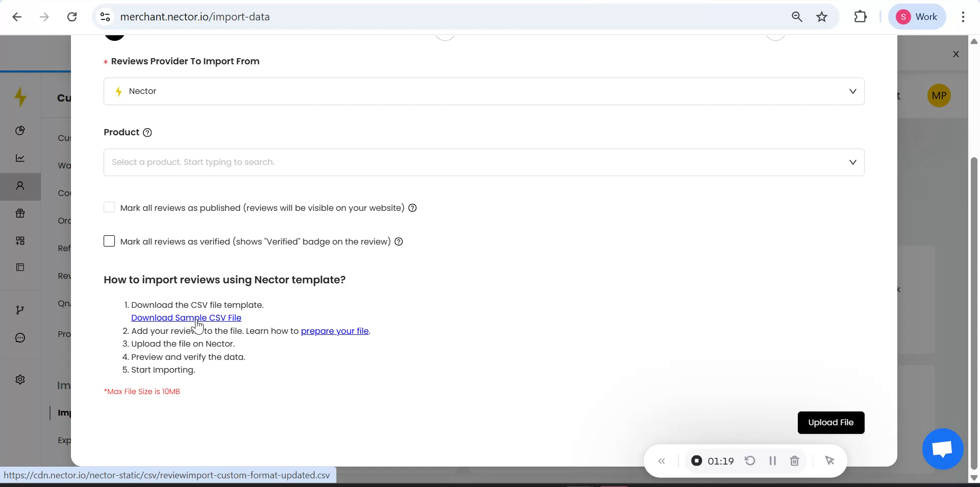This screenshot has width=980, height=487.
Task: Open the chat bubble support icon
Action: [20, 337]
